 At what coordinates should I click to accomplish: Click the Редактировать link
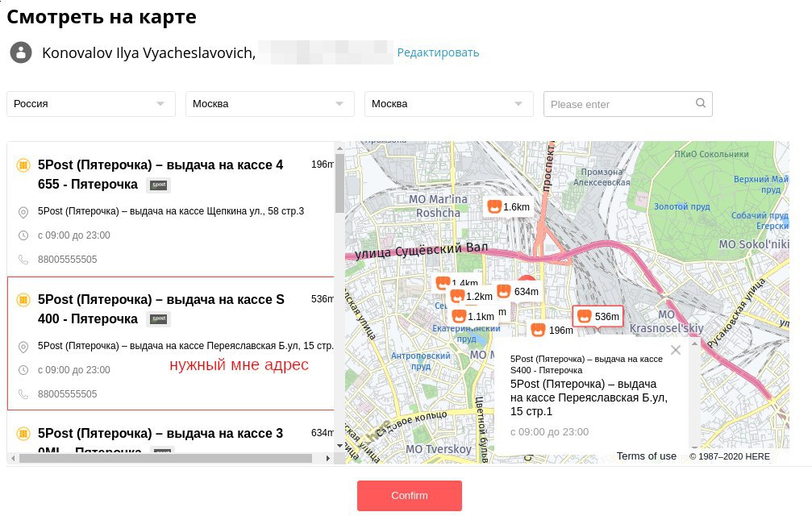tap(438, 52)
